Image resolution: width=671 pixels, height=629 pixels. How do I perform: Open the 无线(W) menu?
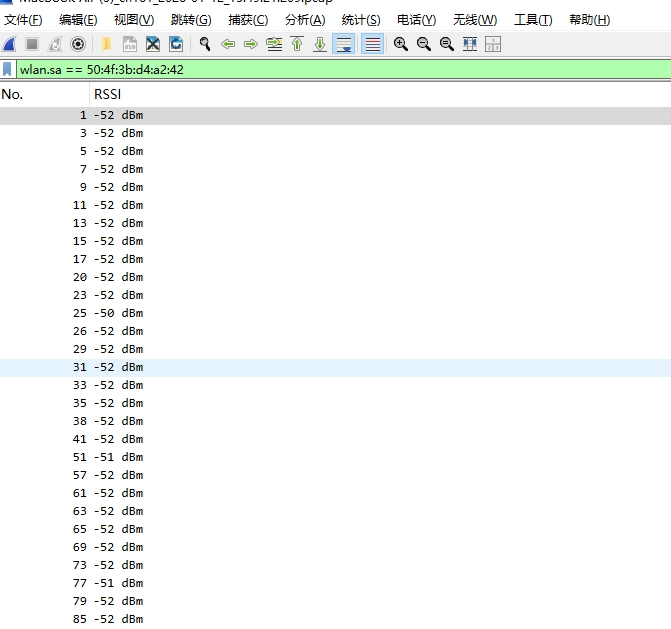coord(475,20)
